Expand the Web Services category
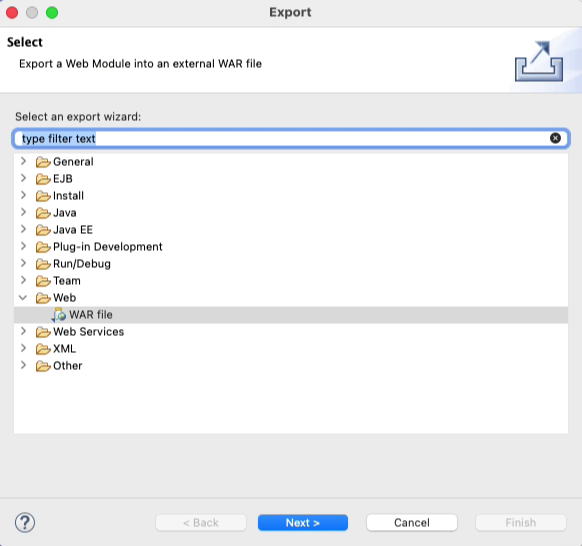Viewport: 582px width, 546px height. pos(23,331)
